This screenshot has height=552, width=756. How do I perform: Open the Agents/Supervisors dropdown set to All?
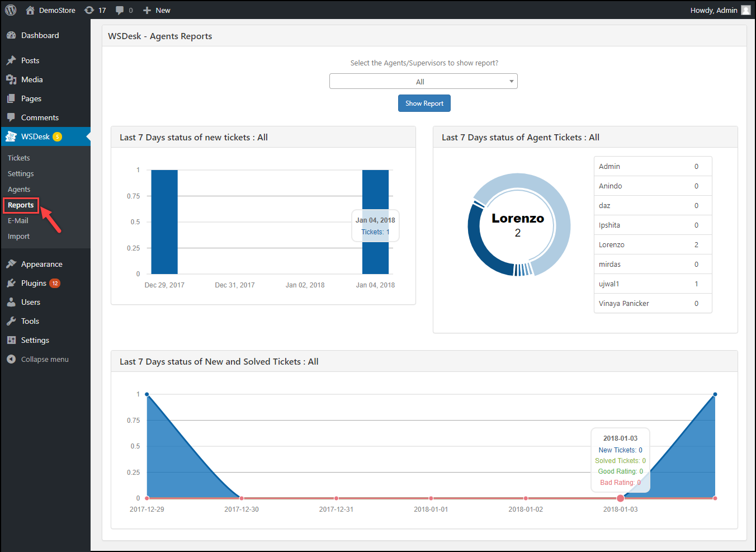pos(423,81)
